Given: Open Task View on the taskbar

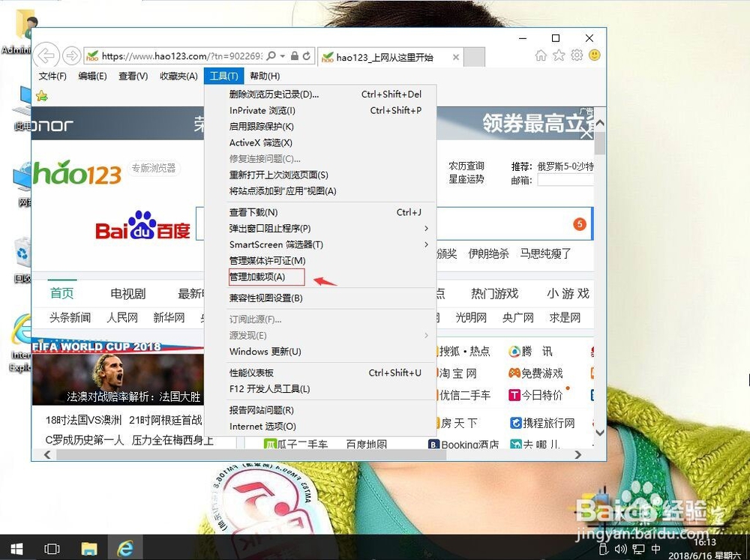Looking at the screenshot, I should [x=52, y=549].
